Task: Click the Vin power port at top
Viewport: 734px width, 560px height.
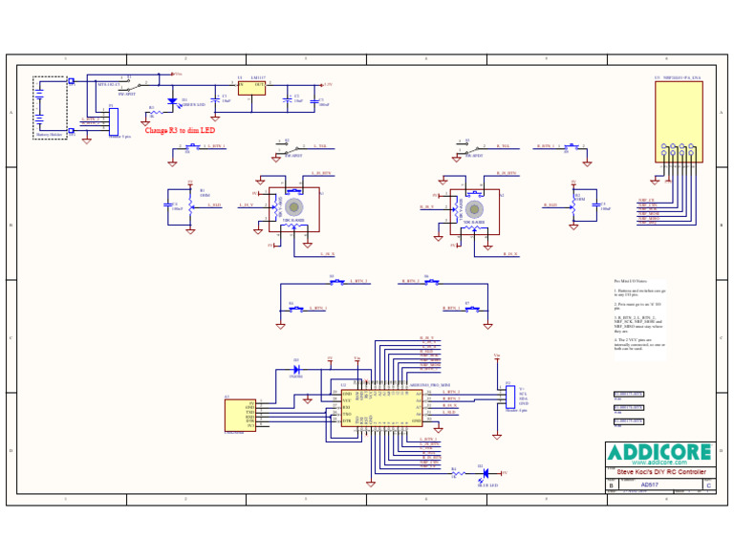Action: tap(177, 74)
